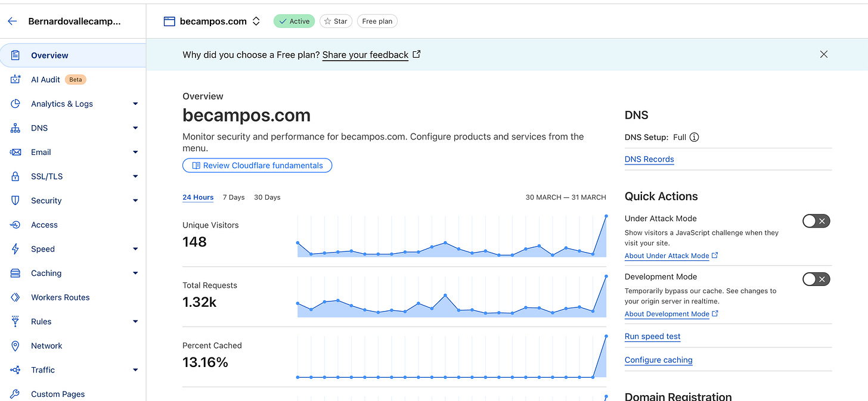Viewport: 868px width, 401px height.
Task: Open the Access menu label
Action: coord(44,225)
